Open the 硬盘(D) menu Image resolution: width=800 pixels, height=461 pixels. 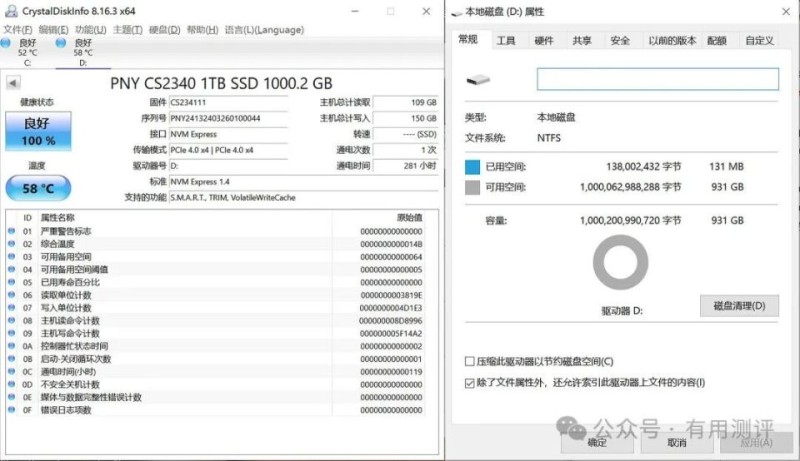coord(164,30)
